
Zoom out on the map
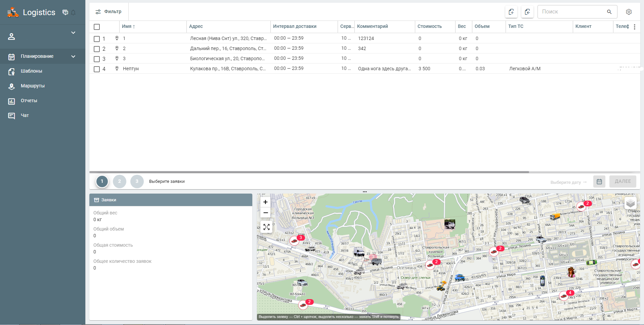click(265, 213)
